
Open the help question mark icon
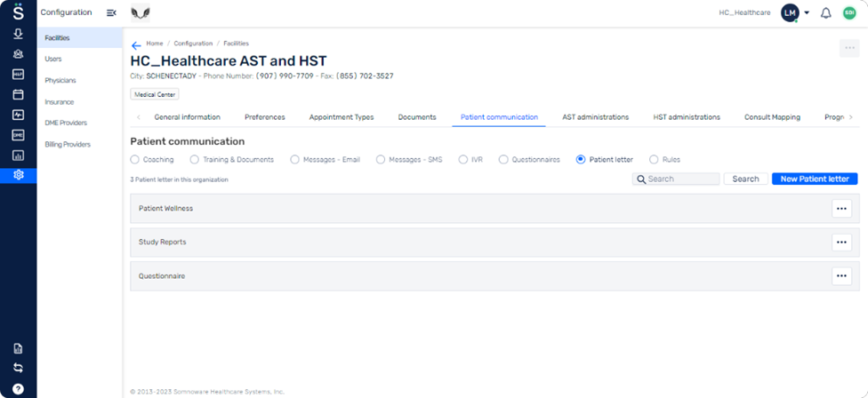click(19, 388)
